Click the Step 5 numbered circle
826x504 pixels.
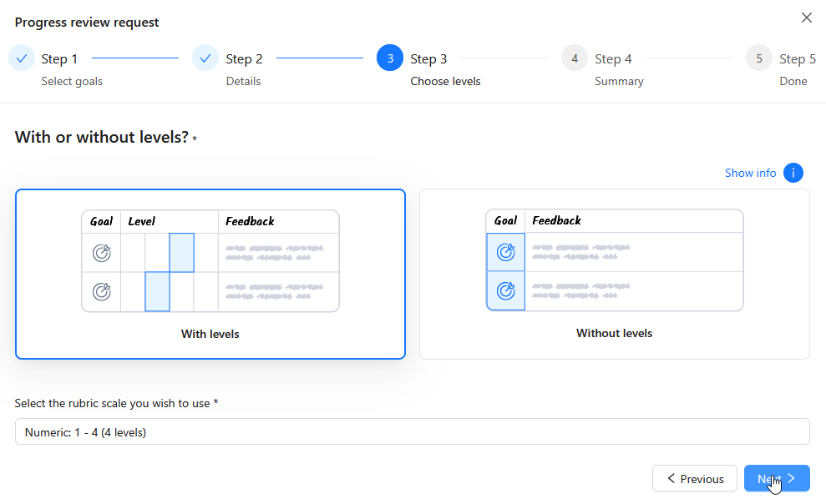[x=759, y=58]
